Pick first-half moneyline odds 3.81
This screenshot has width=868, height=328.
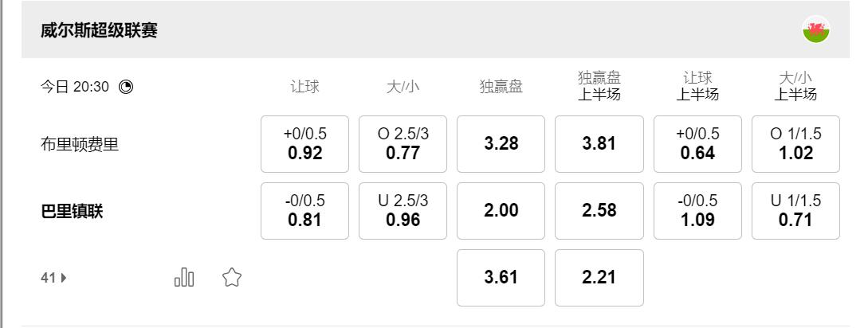[599, 144]
